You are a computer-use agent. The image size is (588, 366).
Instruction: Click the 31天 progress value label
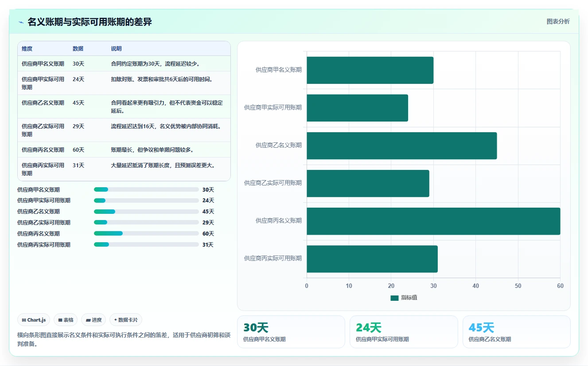pos(208,245)
